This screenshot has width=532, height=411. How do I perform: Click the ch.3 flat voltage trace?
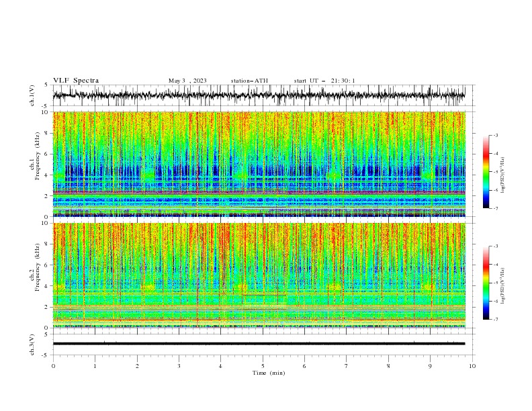259,344
